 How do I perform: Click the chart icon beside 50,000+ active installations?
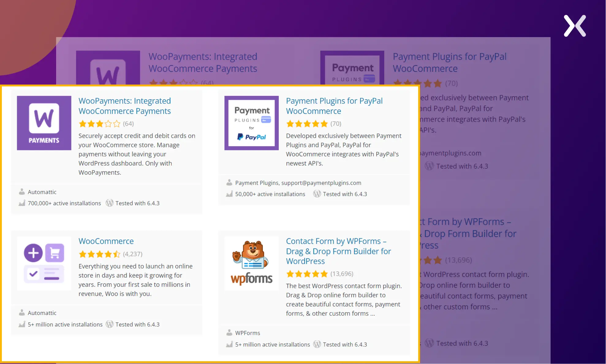click(229, 194)
